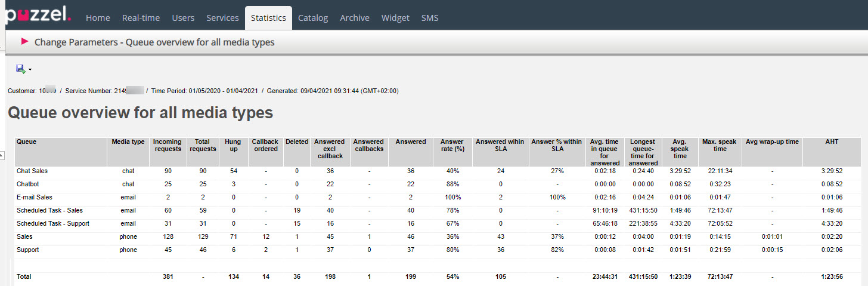The width and height of the screenshot is (868, 286).
Task: Click the Total row label
Action: [x=24, y=277]
